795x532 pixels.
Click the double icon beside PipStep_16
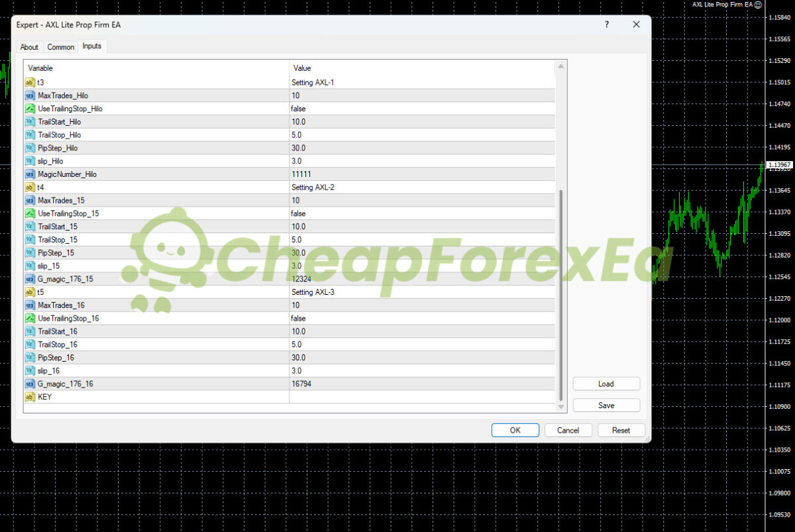[30, 358]
